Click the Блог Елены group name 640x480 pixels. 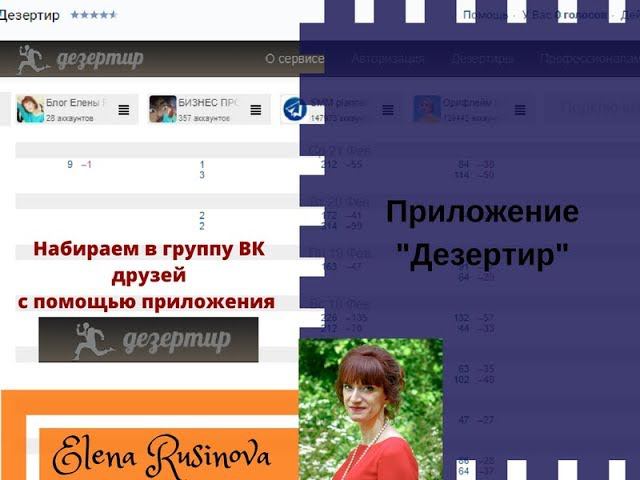(x=75, y=102)
